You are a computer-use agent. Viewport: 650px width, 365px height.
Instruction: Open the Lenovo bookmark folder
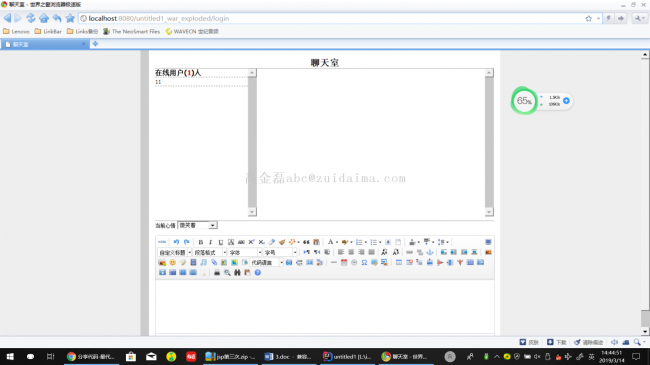(17, 32)
